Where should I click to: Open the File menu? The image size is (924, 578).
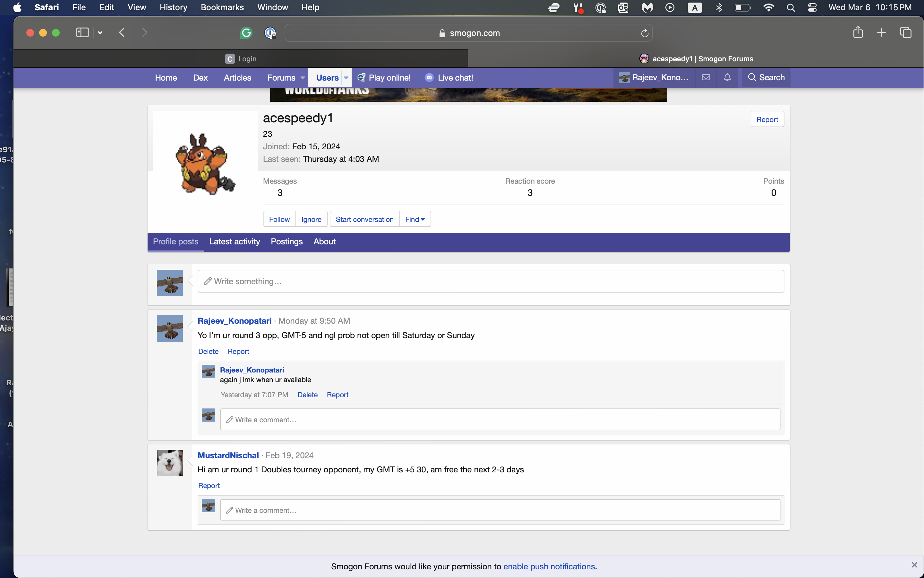point(79,8)
